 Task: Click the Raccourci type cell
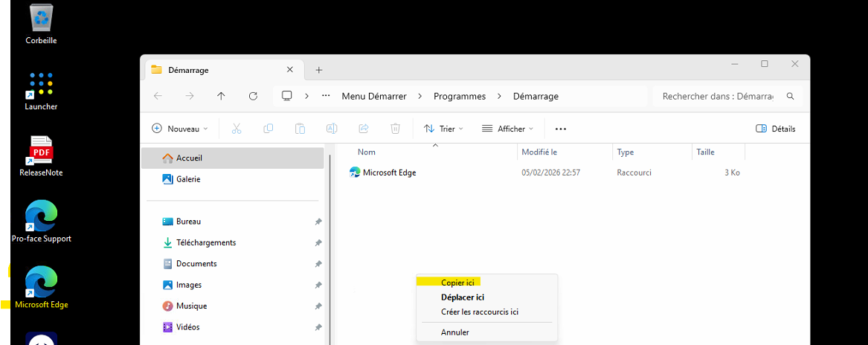[x=634, y=172]
